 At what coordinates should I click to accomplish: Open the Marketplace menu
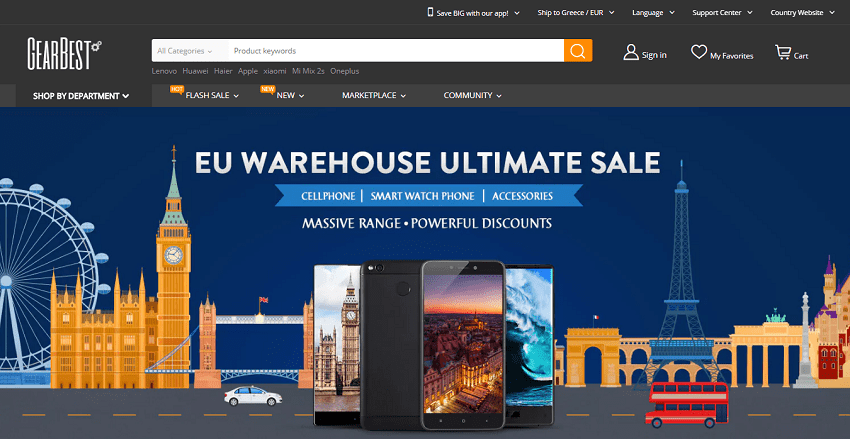(374, 95)
